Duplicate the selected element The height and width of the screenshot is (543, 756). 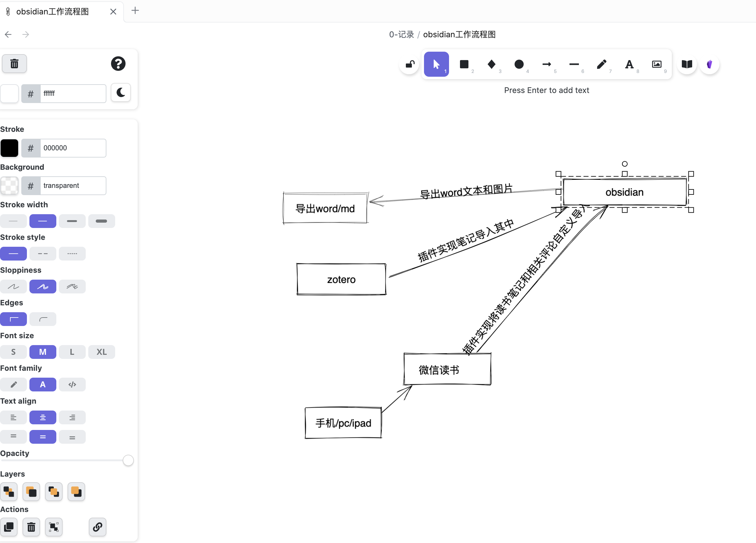point(9,527)
